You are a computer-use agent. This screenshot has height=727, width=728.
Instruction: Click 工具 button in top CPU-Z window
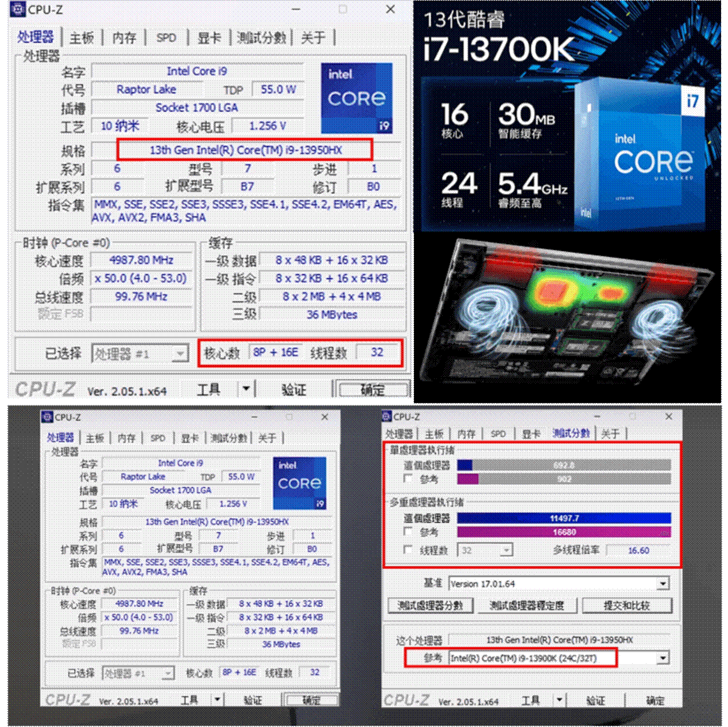click(x=208, y=390)
